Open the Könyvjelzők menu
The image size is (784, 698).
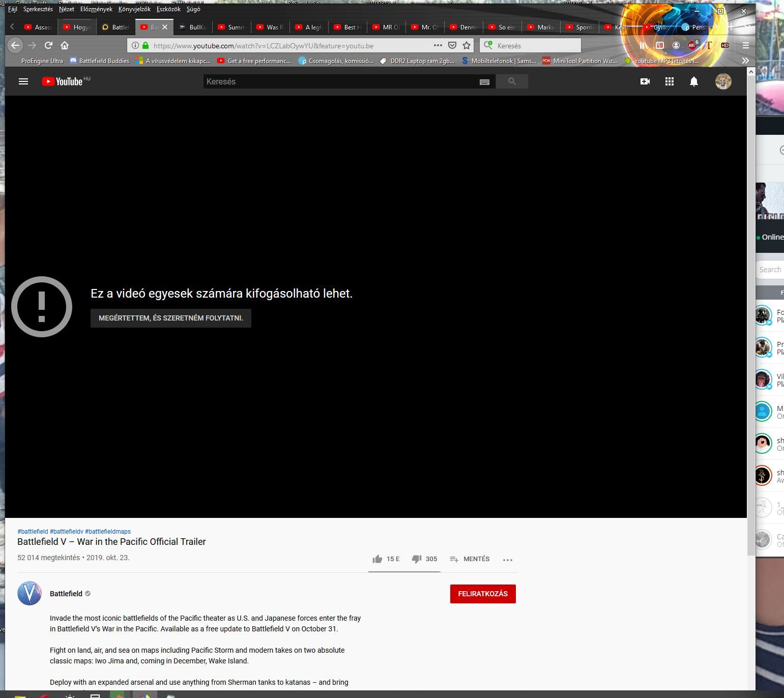[x=134, y=9]
